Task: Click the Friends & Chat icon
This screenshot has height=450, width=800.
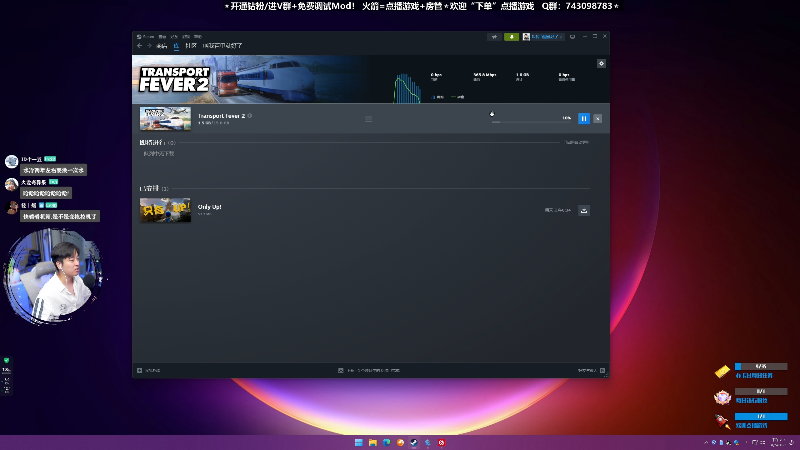Action: [603, 370]
